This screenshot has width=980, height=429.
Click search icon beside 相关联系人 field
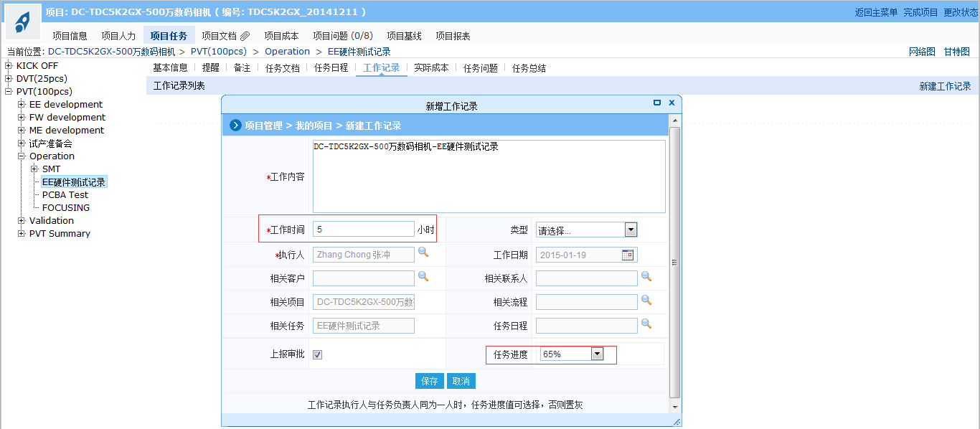(646, 276)
